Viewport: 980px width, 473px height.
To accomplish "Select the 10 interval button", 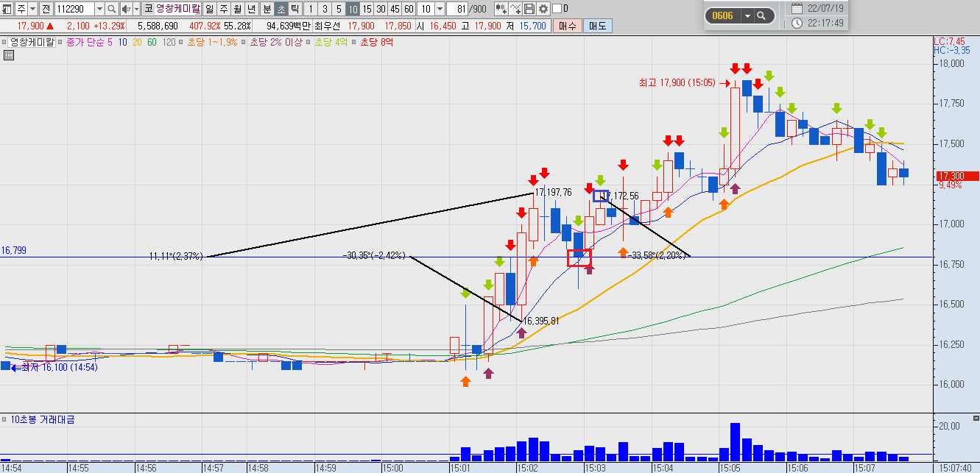I will (x=353, y=9).
